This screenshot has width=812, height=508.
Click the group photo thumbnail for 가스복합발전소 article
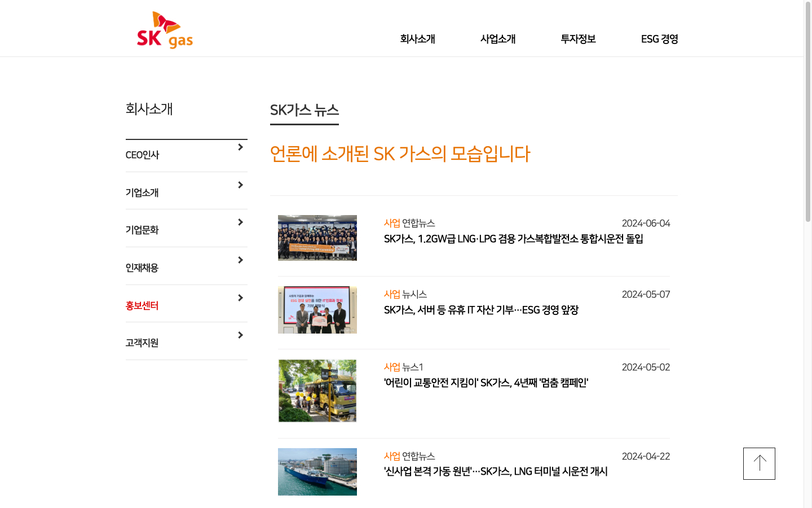(317, 238)
